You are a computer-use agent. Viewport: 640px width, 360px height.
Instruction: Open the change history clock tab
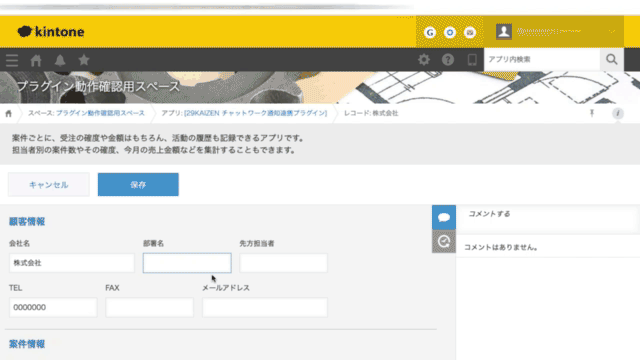tap(444, 241)
